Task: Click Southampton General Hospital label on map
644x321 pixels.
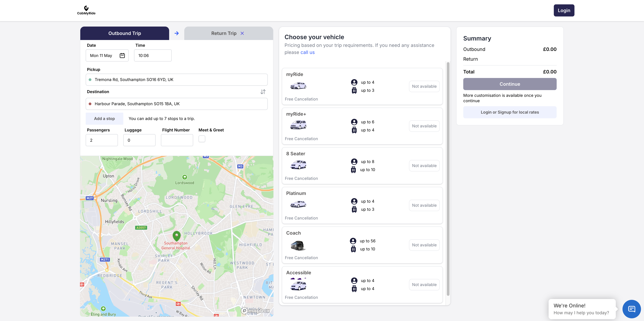Action: point(176,245)
